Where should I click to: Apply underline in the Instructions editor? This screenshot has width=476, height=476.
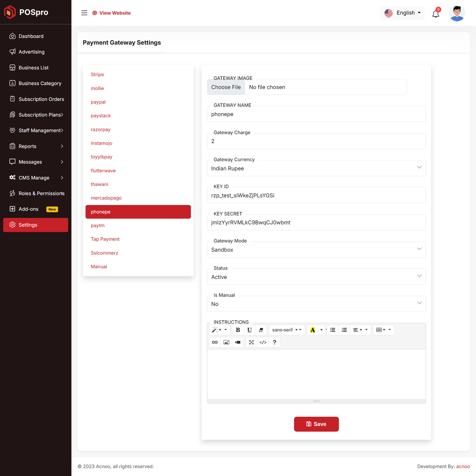pos(249,330)
